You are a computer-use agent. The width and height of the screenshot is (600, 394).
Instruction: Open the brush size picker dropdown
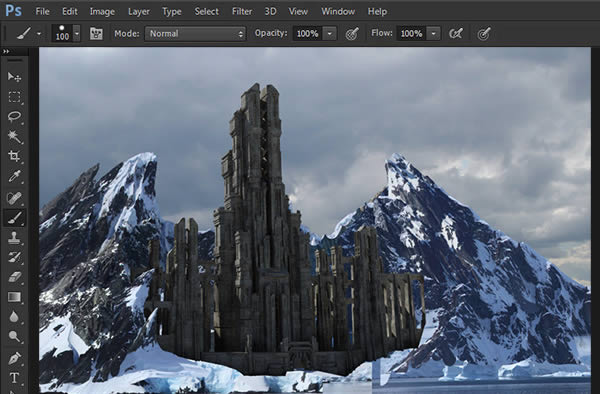pos(77,34)
